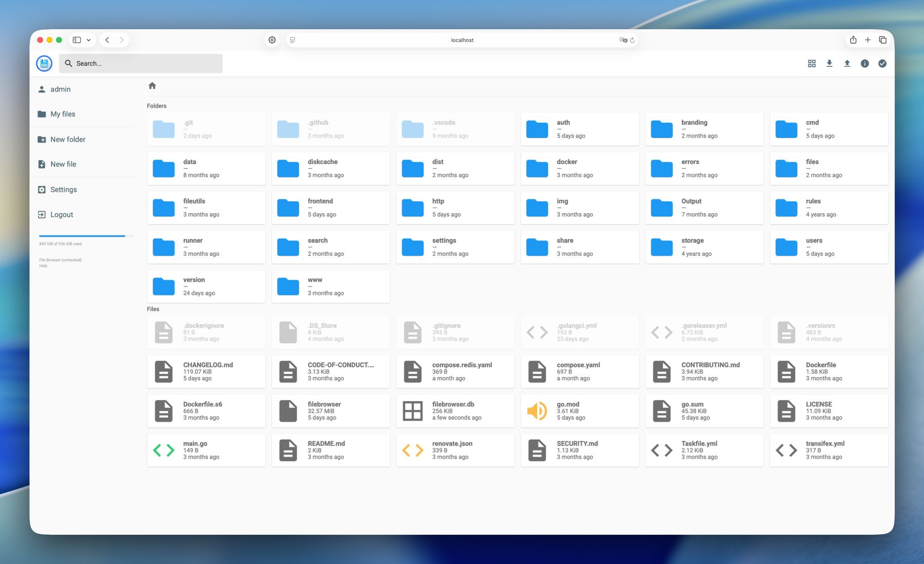
Task: Open the sidebar options chevron dropdown
Action: [x=88, y=40]
